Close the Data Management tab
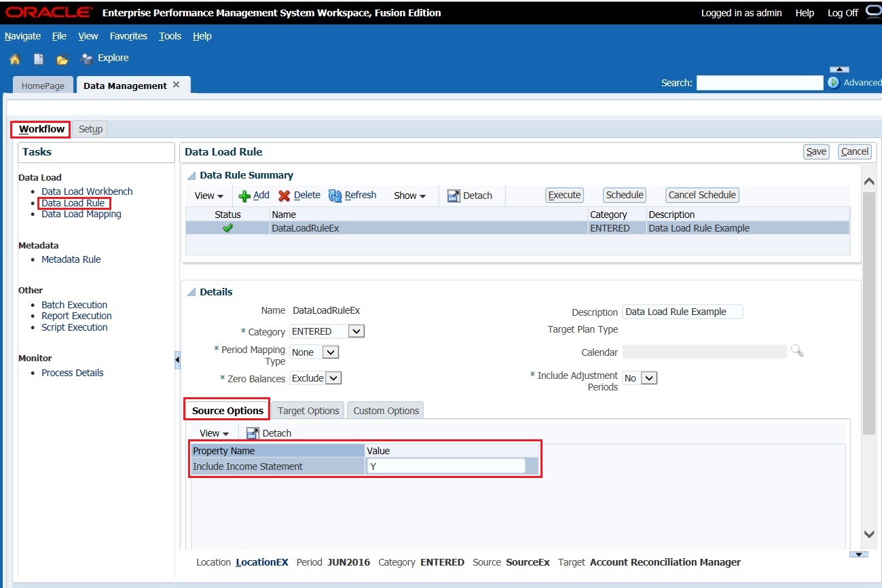 click(176, 85)
